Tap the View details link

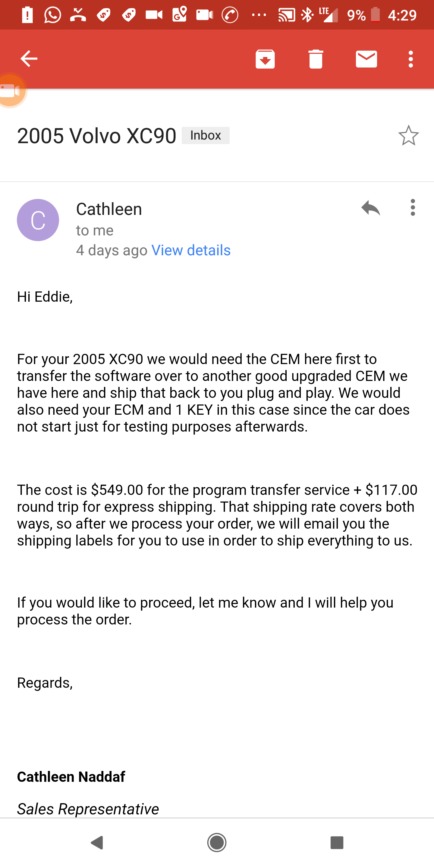coord(191,250)
